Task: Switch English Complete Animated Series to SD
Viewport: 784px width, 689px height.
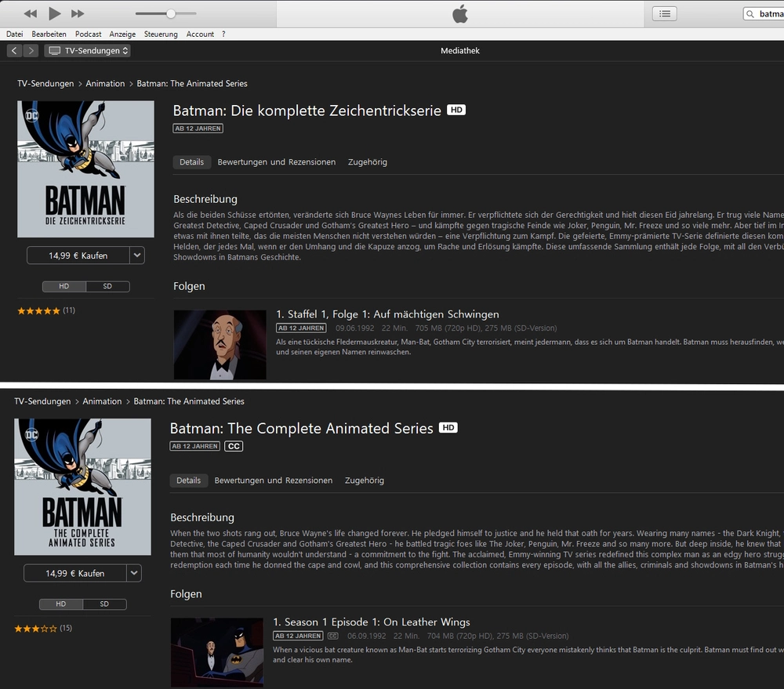Action: pyautogui.click(x=104, y=604)
